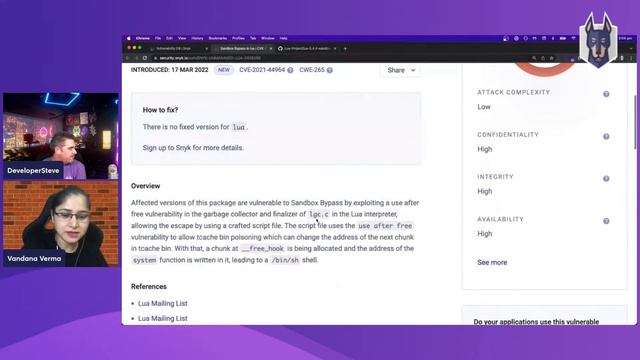Viewport: 640px width, 360px height.
Task: Click the Attack Complexity value Low
Action: coord(484,107)
